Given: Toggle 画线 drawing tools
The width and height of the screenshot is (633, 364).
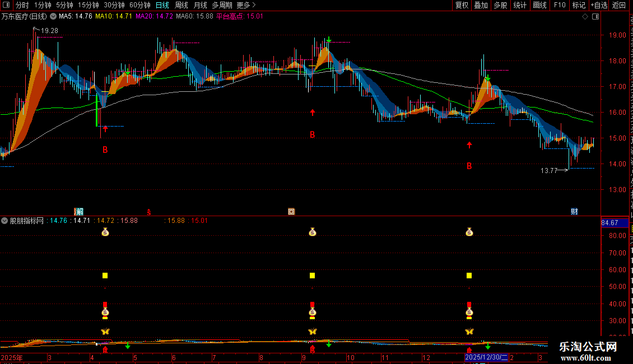Looking at the screenshot, I should coord(539,5).
